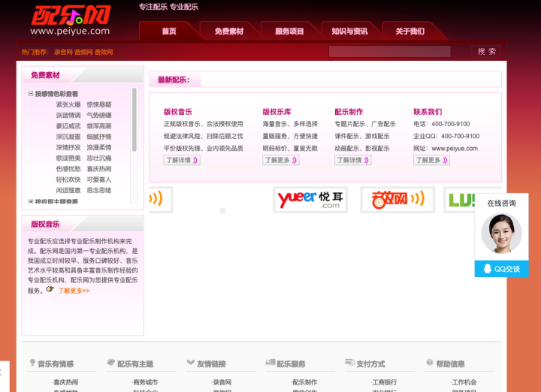The height and width of the screenshot is (392, 541).
Task: Click the icon beside 友情链接
Action: click(x=191, y=363)
